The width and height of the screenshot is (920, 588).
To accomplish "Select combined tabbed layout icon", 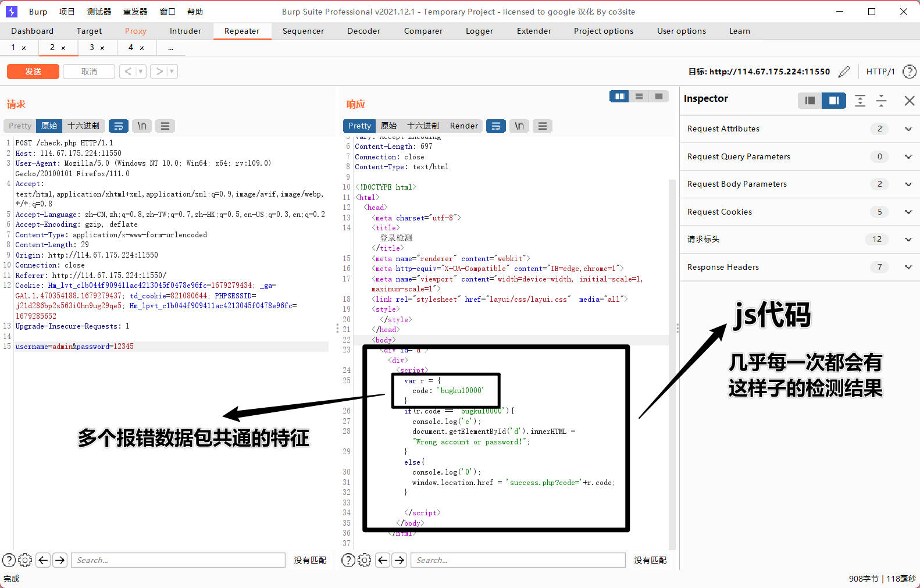I will pos(659,96).
